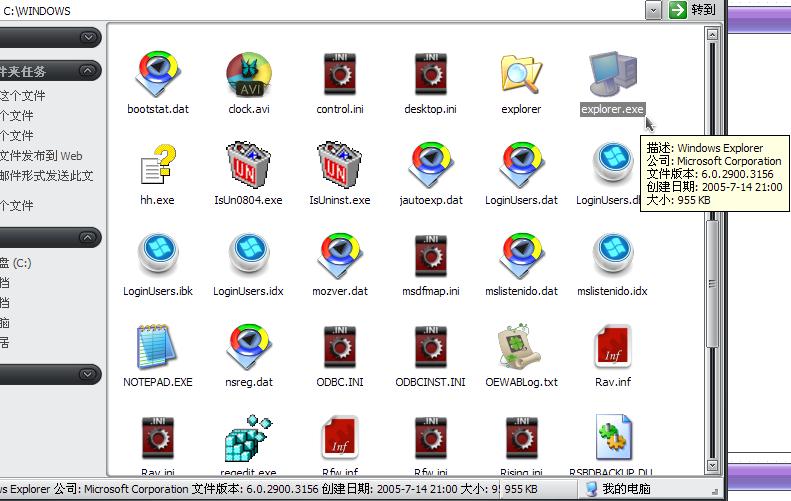The height and width of the screenshot is (501, 791).
Task: Select the LoginUsers.dat file icon
Action: point(521,164)
